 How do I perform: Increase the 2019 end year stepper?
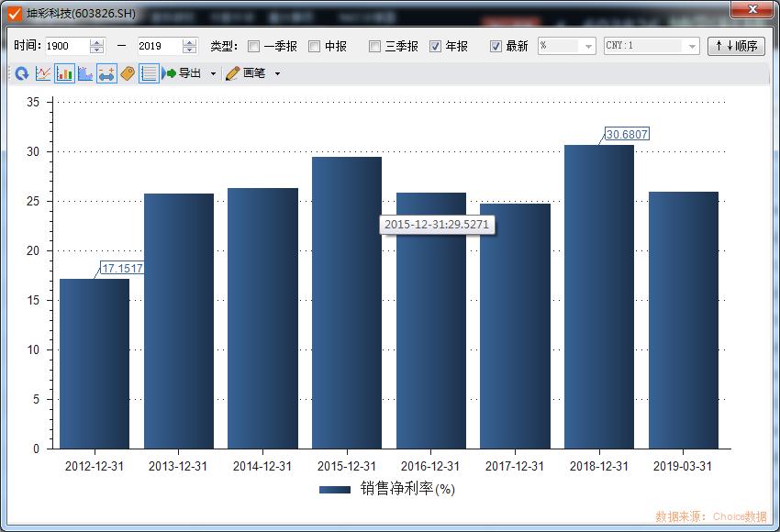(x=188, y=42)
